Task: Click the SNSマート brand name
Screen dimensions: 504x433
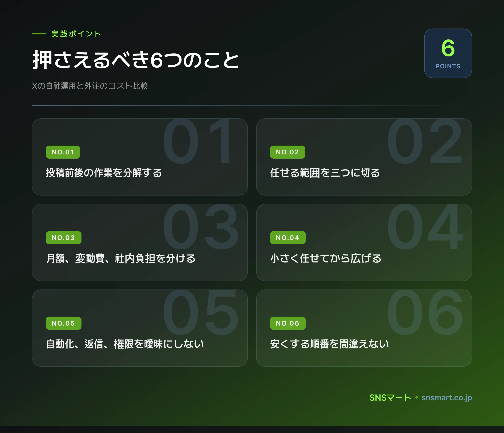Action: pos(390,398)
